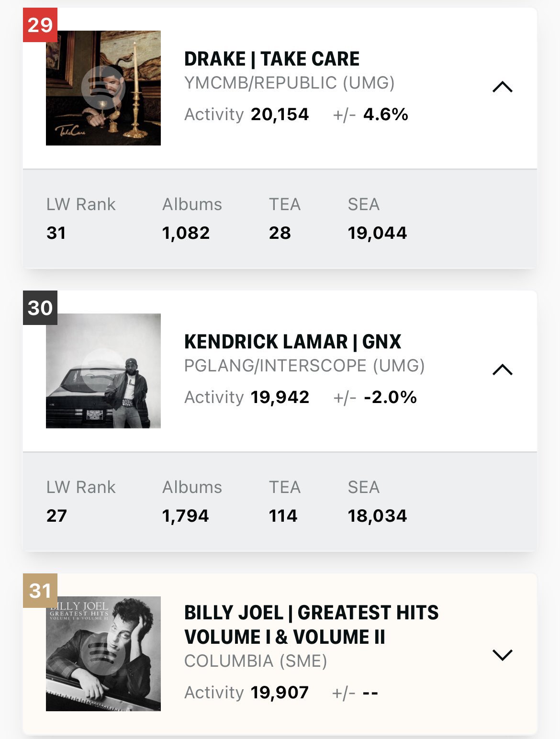Screen dimensions: 560x739
Task: Click the dark rank 30 badge
Action: click(40, 308)
